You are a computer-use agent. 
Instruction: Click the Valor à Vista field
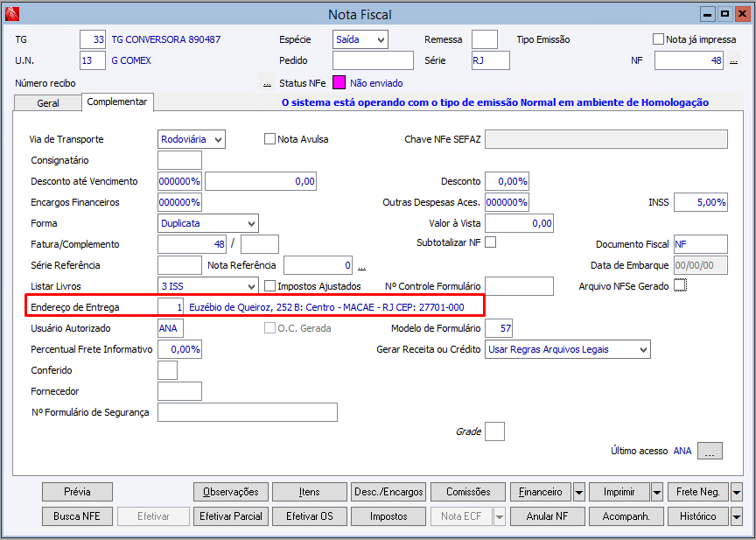pyautogui.click(x=519, y=223)
